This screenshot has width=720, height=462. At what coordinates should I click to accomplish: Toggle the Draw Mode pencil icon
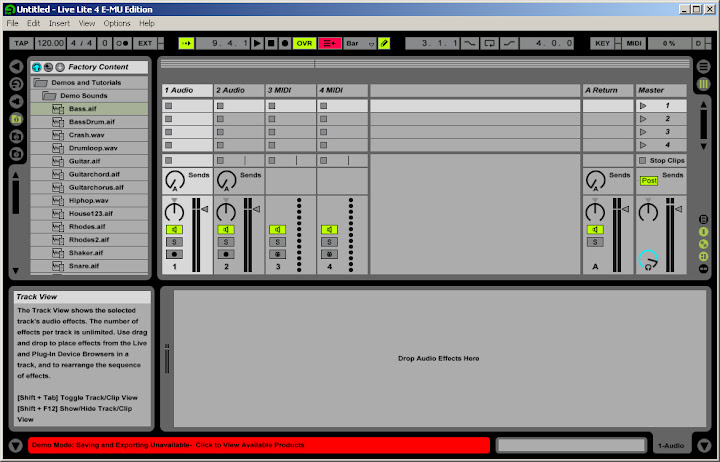[x=384, y=43]
